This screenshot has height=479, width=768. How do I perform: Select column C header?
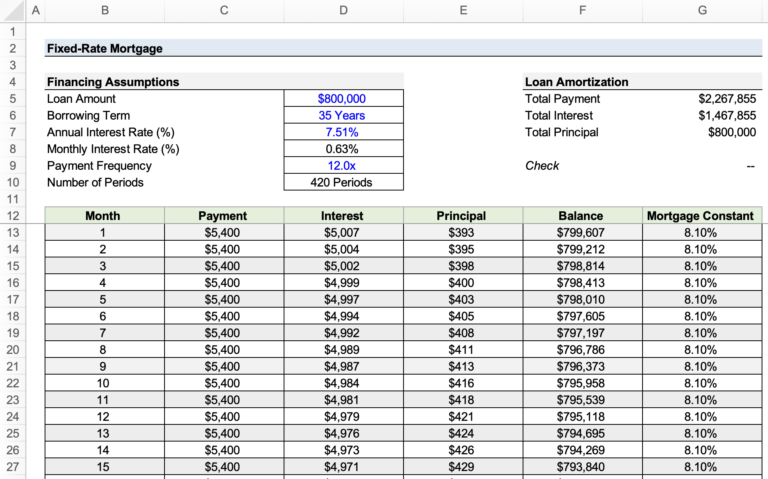(x=224, y=10)
